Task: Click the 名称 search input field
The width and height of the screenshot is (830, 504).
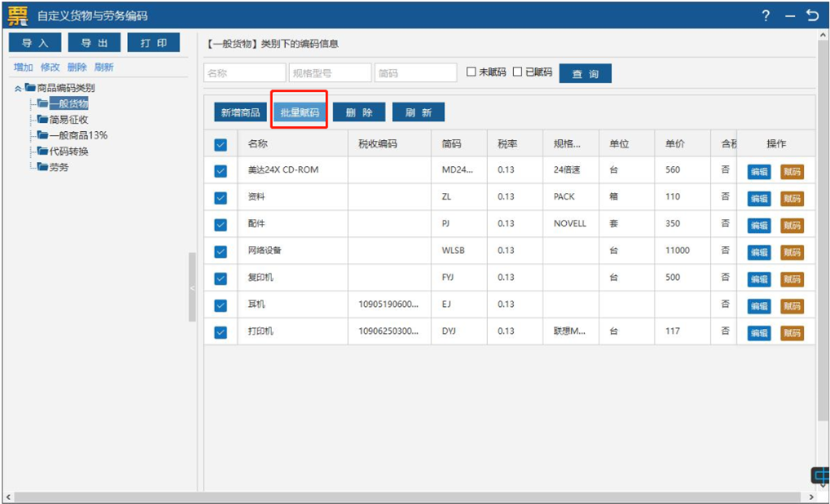Action: coord(244,73)
